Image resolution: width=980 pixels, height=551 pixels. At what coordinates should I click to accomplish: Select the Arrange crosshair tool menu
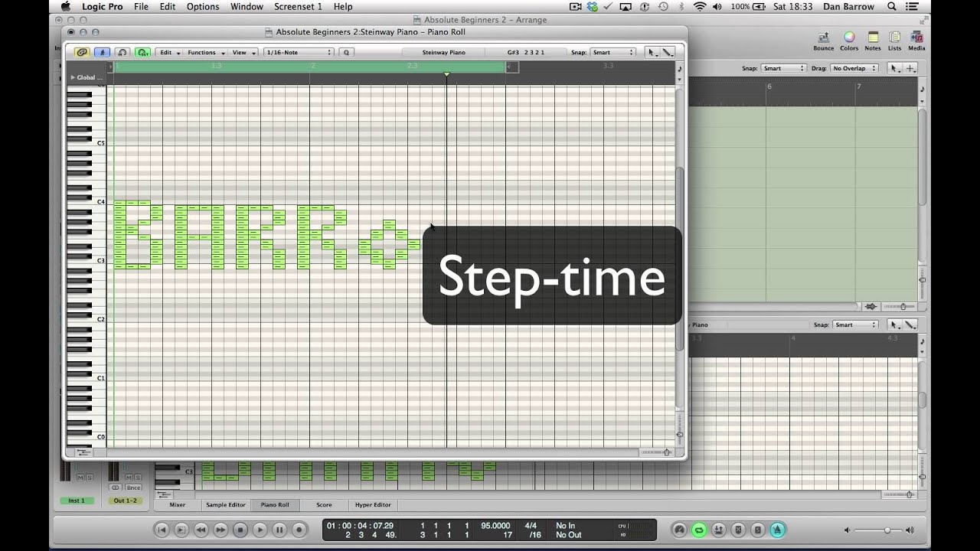pos(910,68)
